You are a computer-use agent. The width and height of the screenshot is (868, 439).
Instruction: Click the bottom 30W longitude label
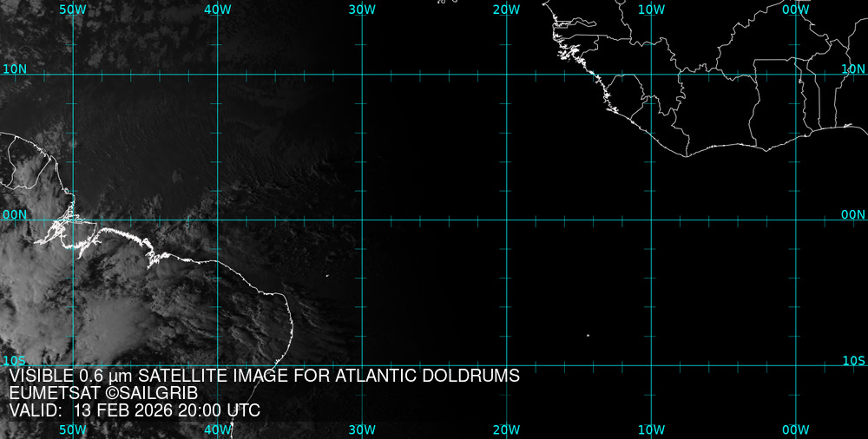[x=362, y=429]
